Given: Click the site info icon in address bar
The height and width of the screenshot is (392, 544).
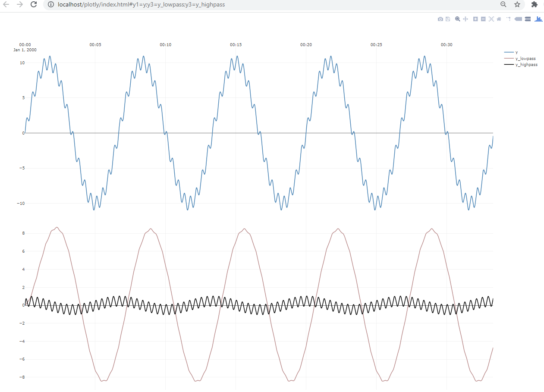Looking at the screenshot, I should pyautogui.click(x=51, y=5).
